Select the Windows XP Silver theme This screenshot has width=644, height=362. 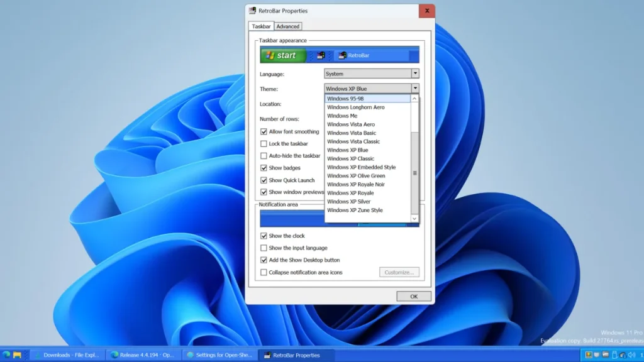point(348,201)
